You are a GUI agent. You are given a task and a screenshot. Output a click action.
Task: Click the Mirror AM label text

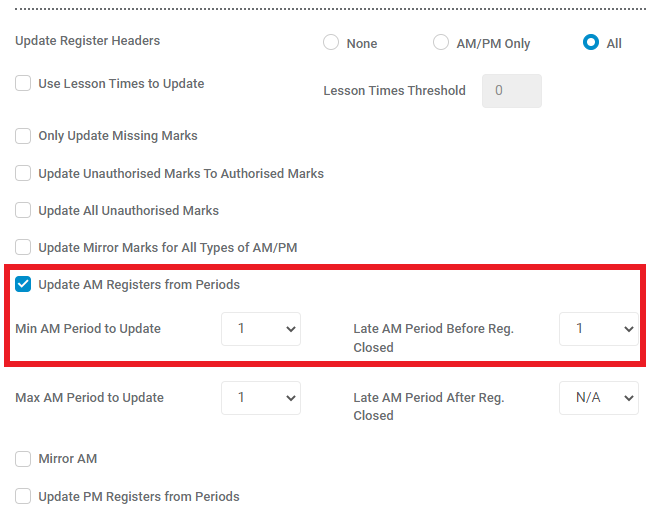coord(68,459)
